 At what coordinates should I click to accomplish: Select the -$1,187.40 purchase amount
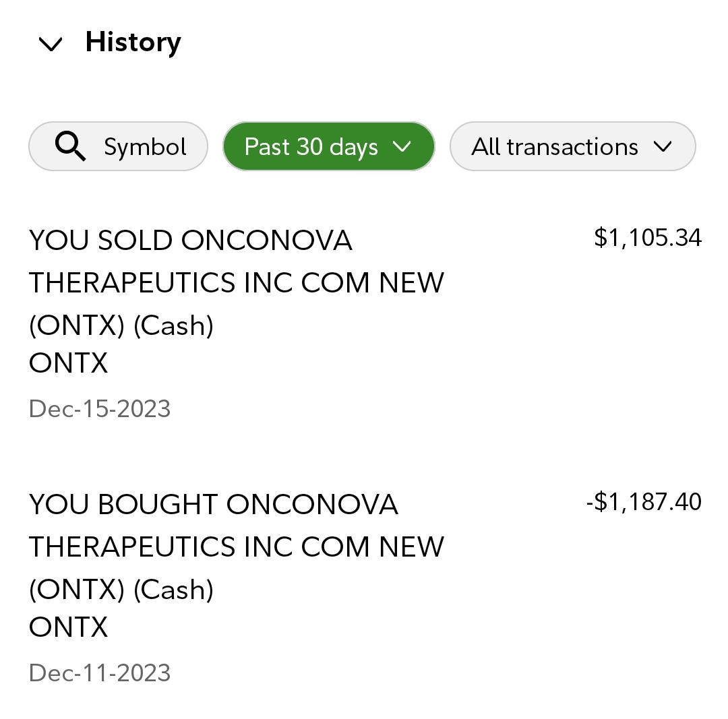644,502
